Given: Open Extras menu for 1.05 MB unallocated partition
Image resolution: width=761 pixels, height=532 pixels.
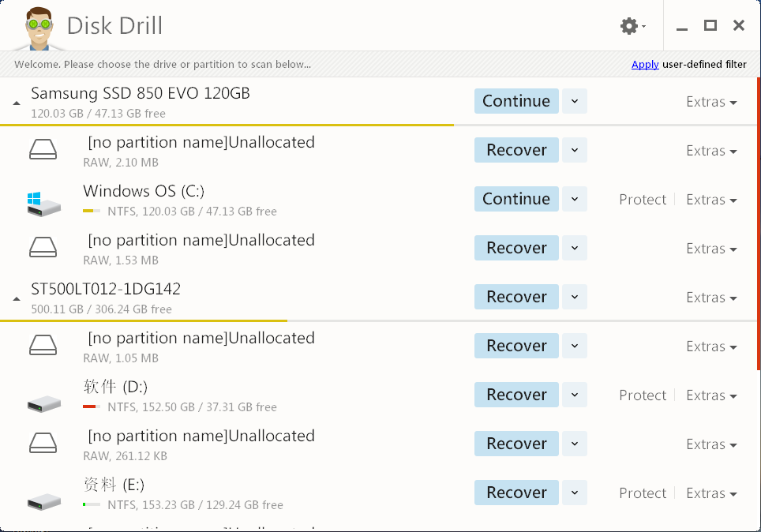Looking at the screenshot, I should click(x=711, y=347).
